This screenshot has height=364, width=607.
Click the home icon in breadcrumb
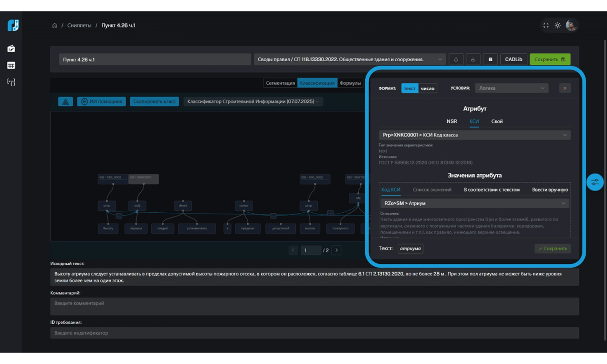click(x=54, y=26)
